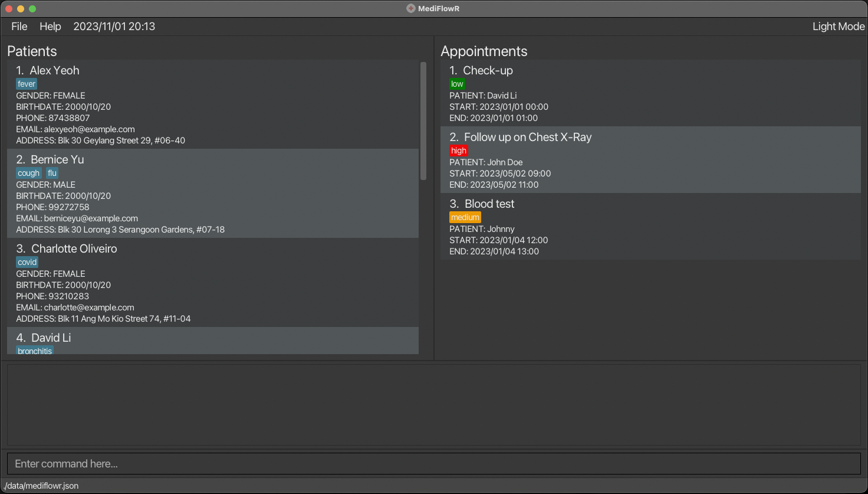Select patient Charlotte Oliveiro
The image size is (868, 494).
213,282
